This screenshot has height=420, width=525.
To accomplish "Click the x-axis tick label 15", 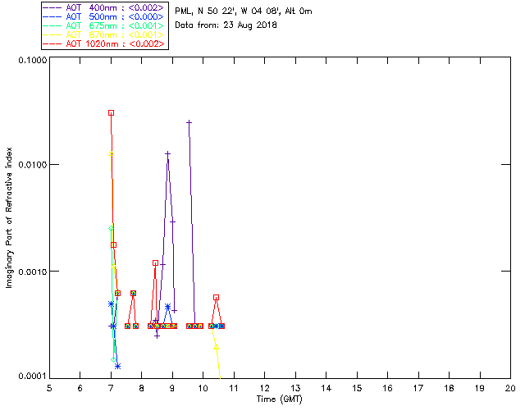I will point(357,388).
